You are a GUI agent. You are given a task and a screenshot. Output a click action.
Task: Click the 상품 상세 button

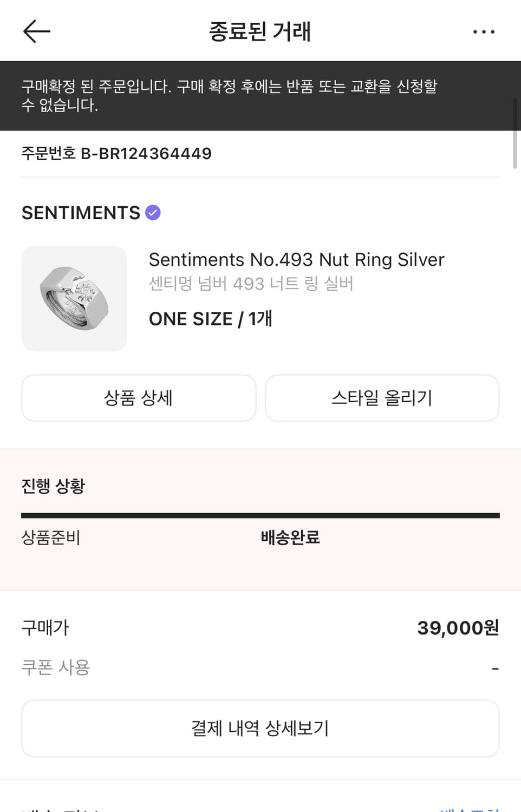(139, 398)
